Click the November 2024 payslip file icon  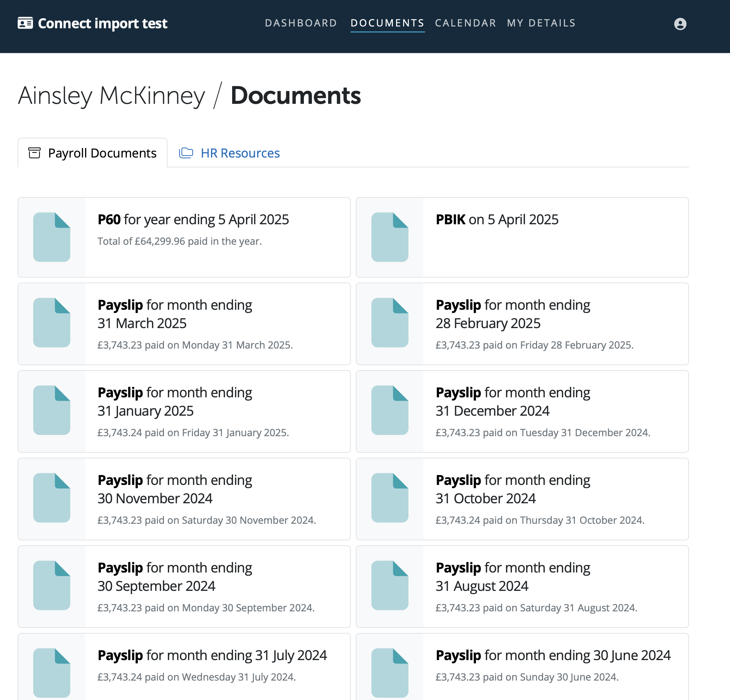pyautogui.click(x=52, y=498)
